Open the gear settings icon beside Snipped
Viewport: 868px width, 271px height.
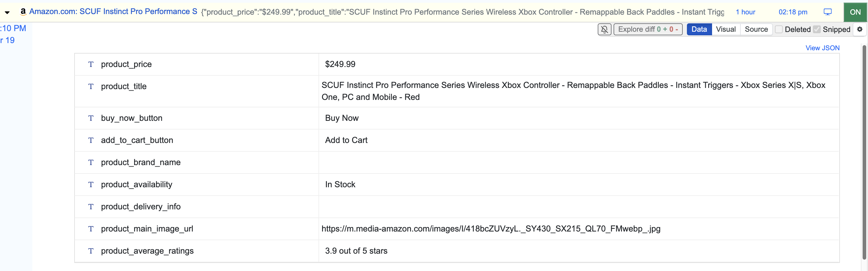(x=860, y=29)
